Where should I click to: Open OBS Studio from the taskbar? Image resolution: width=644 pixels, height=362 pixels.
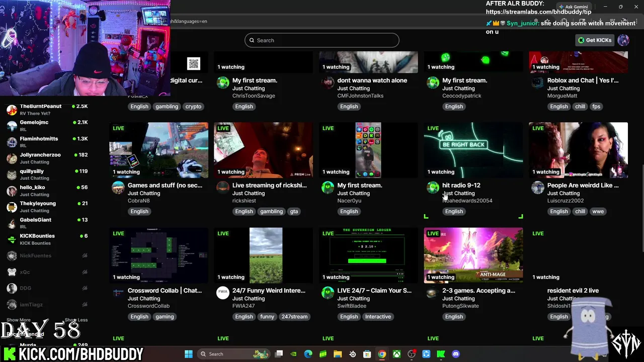(x=412, y=354)
